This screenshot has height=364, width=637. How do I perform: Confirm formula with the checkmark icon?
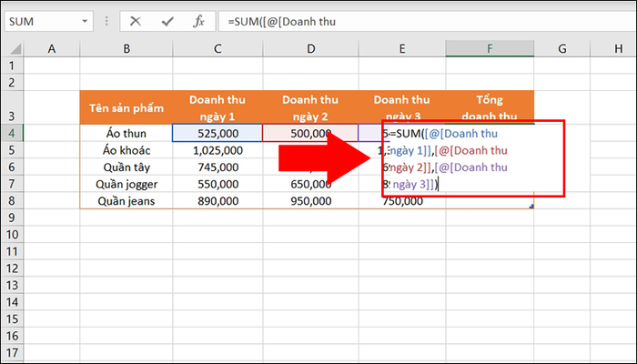coord(167,21)
